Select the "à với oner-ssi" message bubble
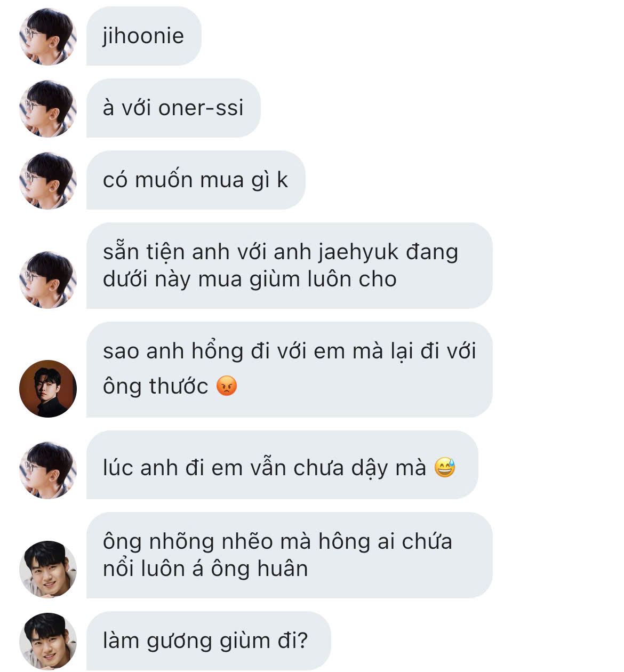Image resolution: width=624 pixels, height=672 pixels. [173, 108]
